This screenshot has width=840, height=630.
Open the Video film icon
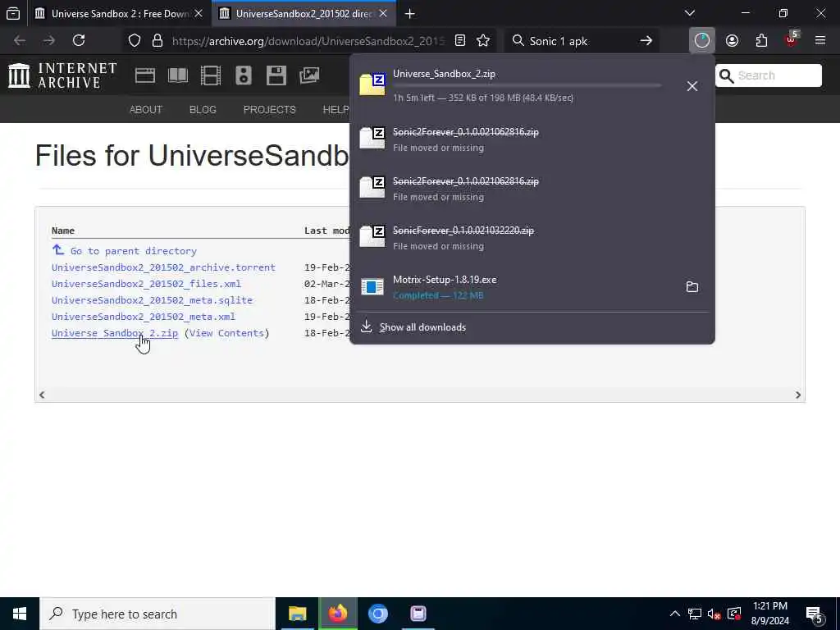pos(211,75)
